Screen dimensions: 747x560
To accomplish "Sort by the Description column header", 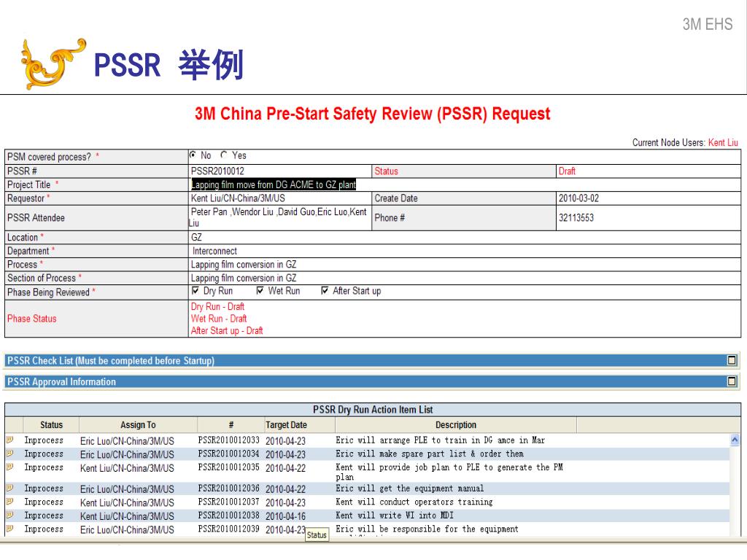I will pos(456,425).
